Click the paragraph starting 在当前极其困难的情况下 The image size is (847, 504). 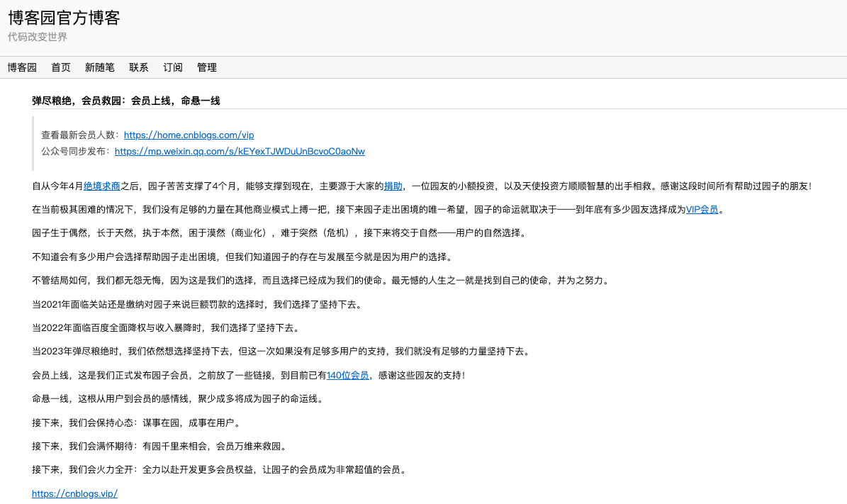[378, 210]
